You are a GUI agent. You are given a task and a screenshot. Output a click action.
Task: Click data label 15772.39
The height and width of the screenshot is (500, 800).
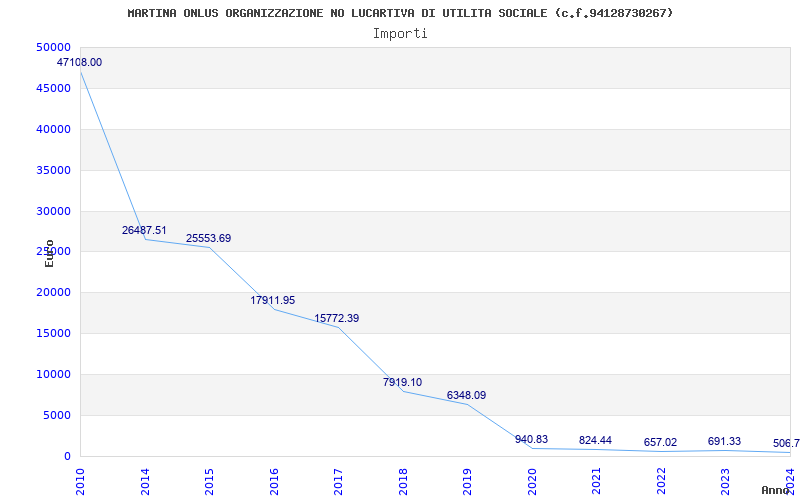[x=336, y=318]
